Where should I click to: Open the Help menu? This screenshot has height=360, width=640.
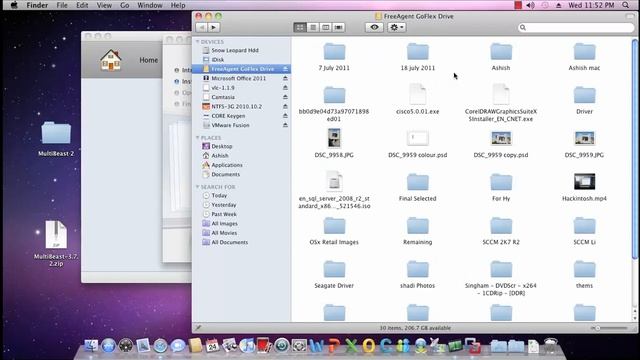[178, 5]
